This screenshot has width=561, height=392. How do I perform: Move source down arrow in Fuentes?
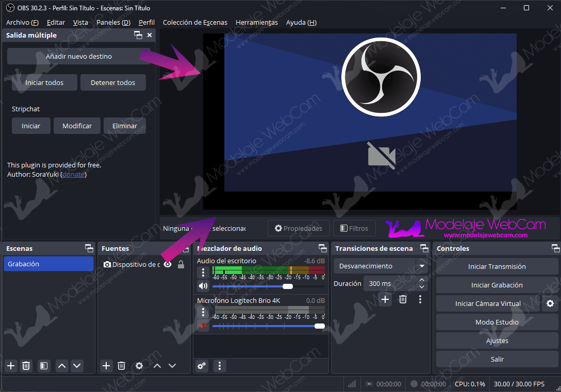(172, 366)
